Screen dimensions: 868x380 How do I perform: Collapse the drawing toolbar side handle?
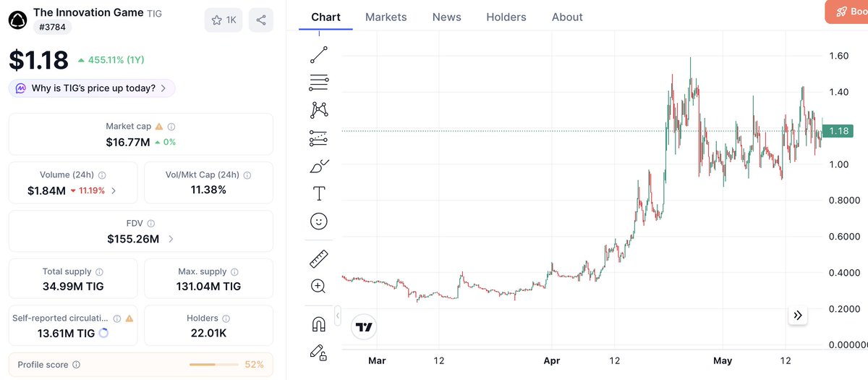click(337, 316)
